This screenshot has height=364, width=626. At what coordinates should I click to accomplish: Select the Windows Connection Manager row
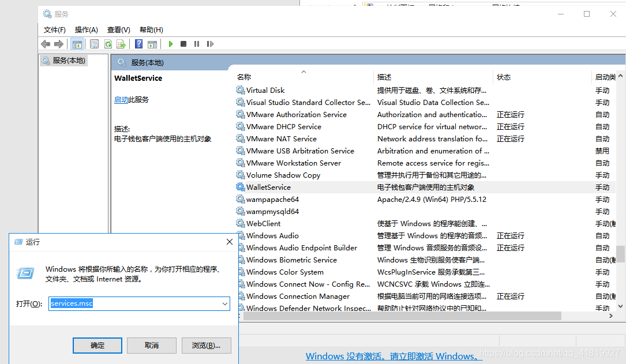tap(427, 296)
